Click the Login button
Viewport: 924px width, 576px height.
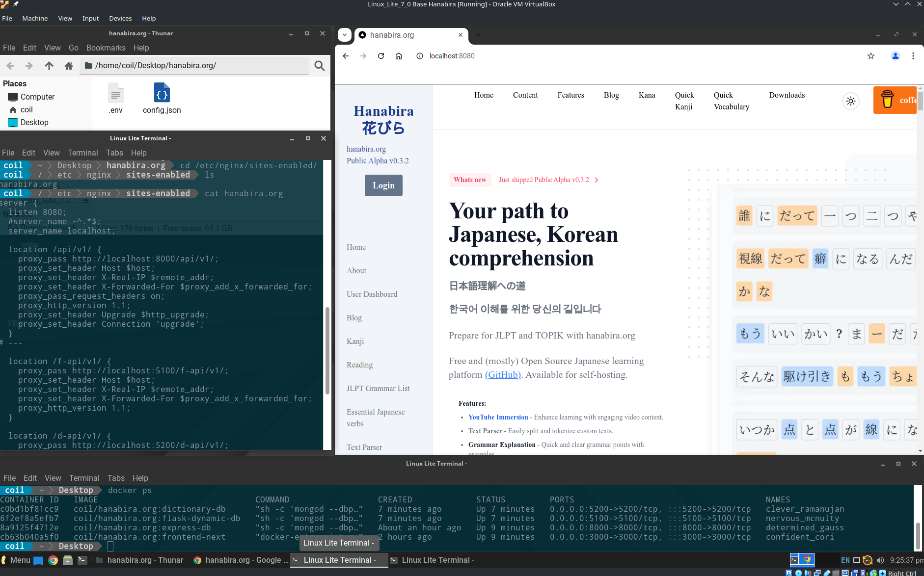(383, 185)
